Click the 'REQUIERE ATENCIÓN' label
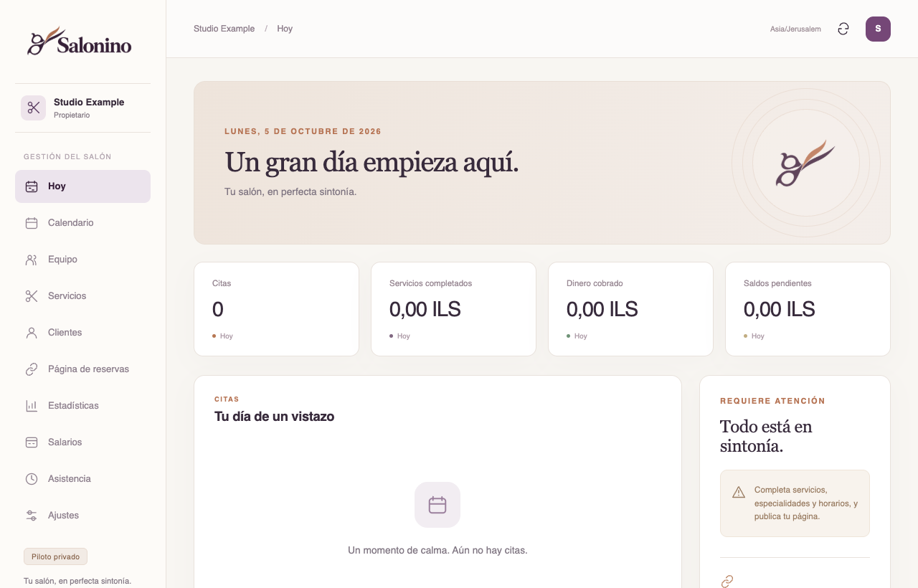This screenshot has height=588, width=918. (x=772, y=401)
